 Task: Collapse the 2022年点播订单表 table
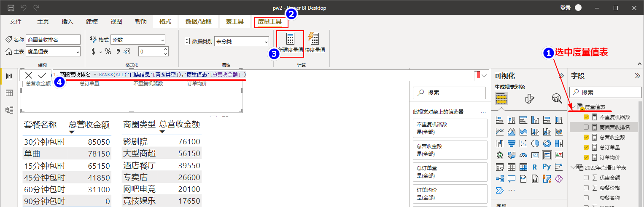click(574, 167)
